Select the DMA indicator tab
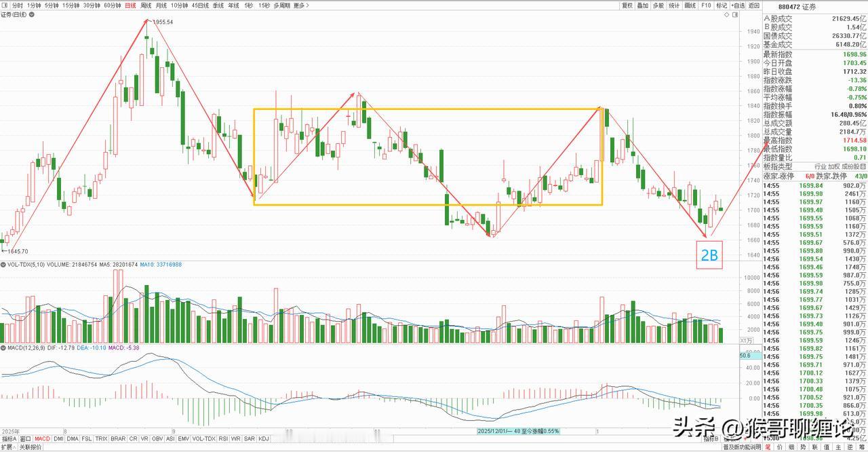 [x=73, y=439]
